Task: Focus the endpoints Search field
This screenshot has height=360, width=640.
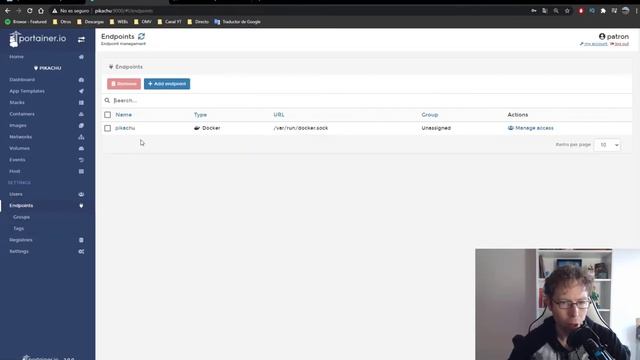Action: pyautogui.click(x=367, y=100)
